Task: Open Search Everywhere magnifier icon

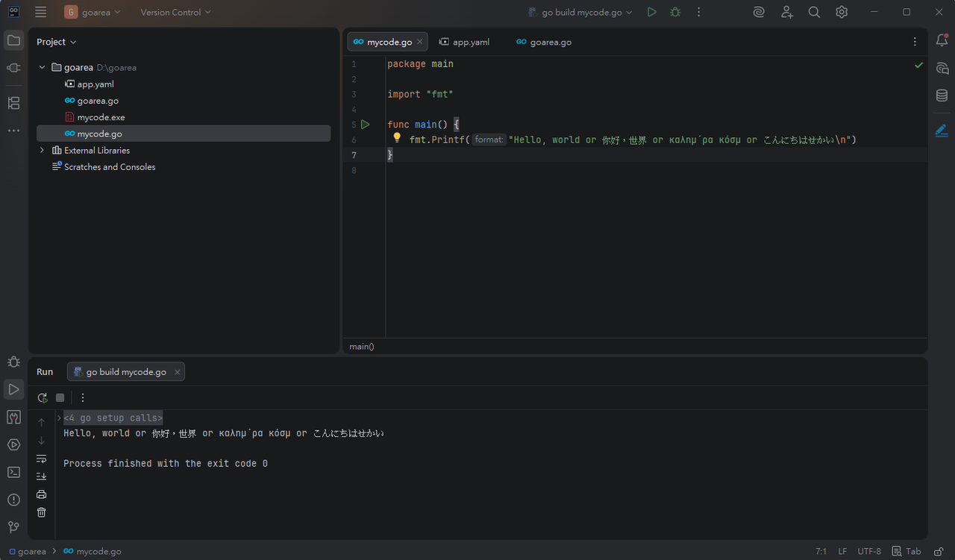Action: 814,12
